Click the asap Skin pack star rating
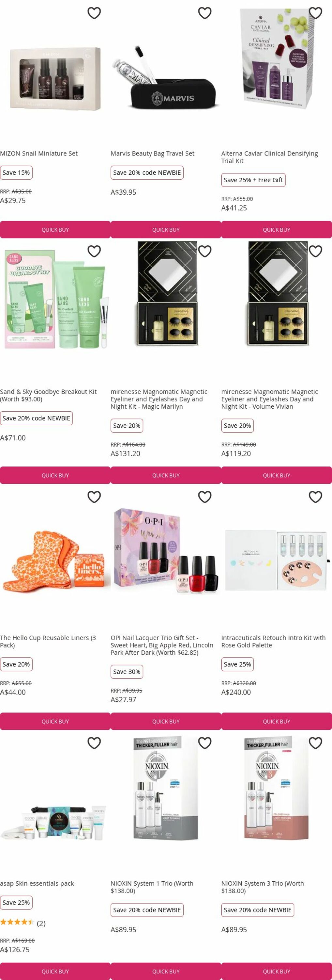The width and height of the screenshot is (332, 980). (17, 922)
